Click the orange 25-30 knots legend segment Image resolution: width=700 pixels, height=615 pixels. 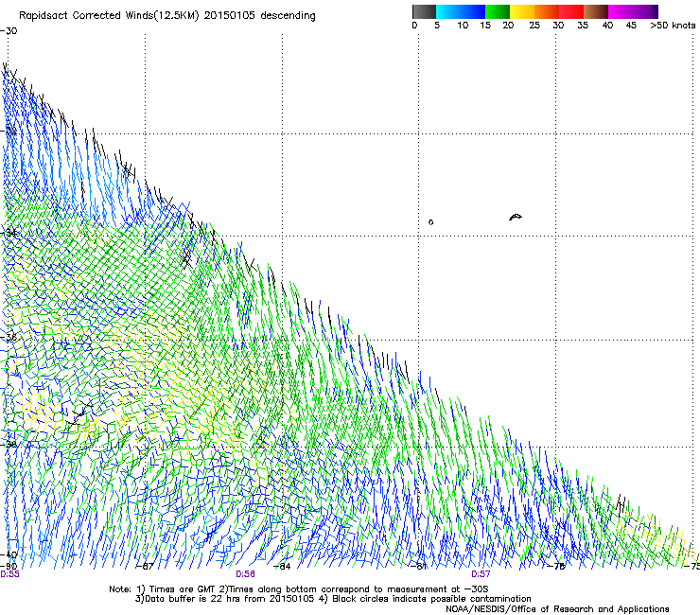(x=547, y=11)
